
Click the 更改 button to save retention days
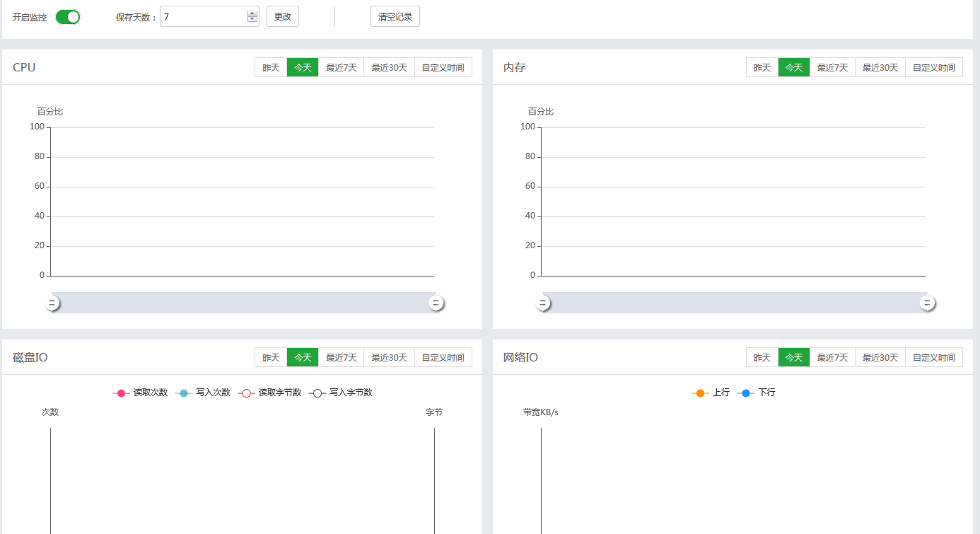point(282,16)
